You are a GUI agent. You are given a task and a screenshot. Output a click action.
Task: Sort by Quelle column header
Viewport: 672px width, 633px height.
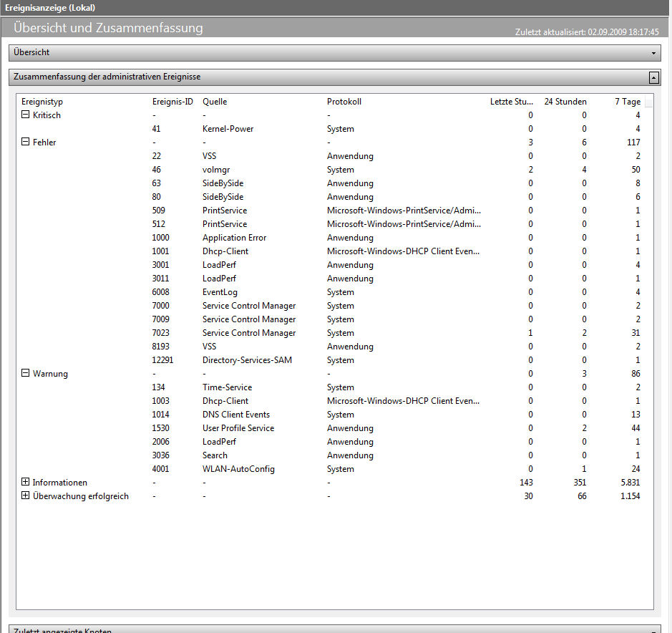pos(215,102)
